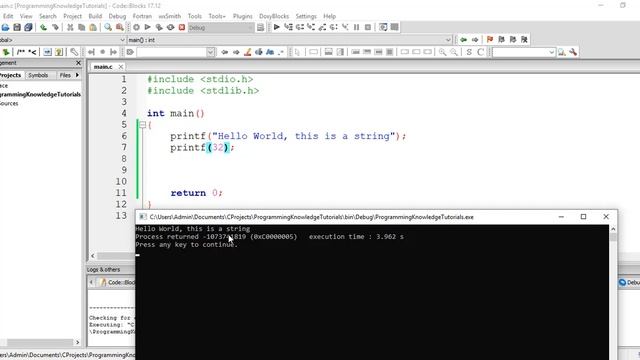Run the program with the green play icon
The image size is (640, 360).
[x=148, y=27]
